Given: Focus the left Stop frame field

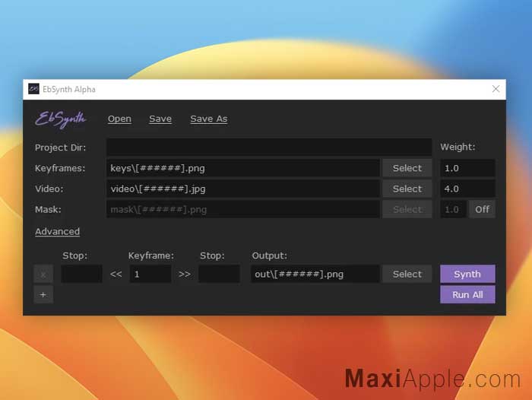Looking at the screenshot, I should click(x=81, y=274).
